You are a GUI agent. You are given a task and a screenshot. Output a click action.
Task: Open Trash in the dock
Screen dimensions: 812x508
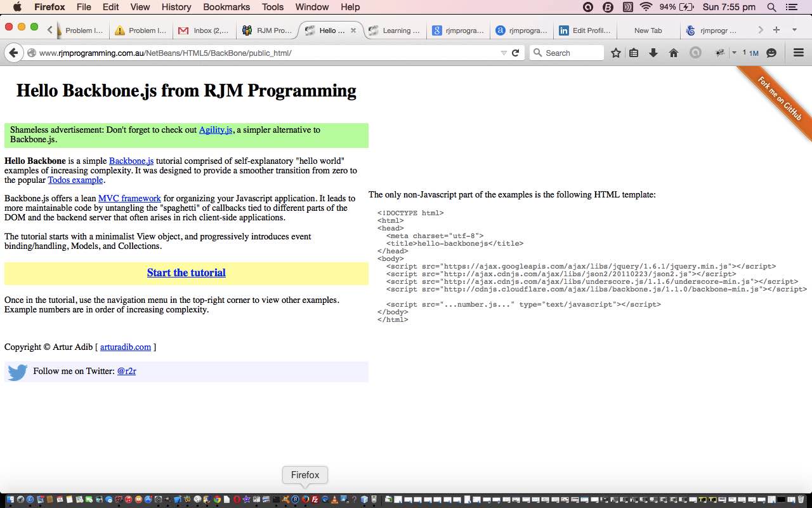coord(801,500)
